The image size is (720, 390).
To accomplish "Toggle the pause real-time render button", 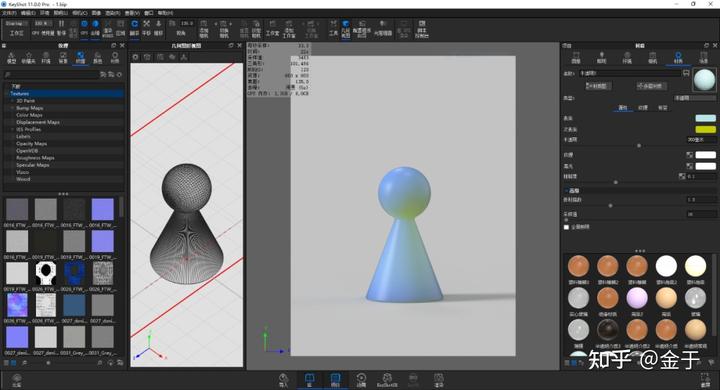I will (62, 28).
